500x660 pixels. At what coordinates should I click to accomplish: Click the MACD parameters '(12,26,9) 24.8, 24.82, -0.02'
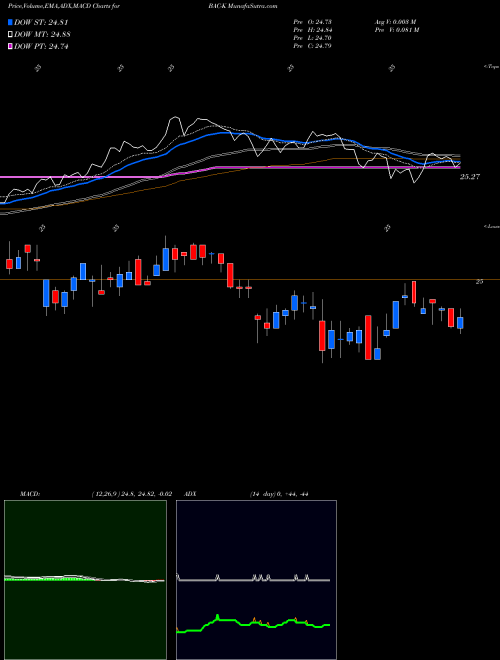pos(131,494)
